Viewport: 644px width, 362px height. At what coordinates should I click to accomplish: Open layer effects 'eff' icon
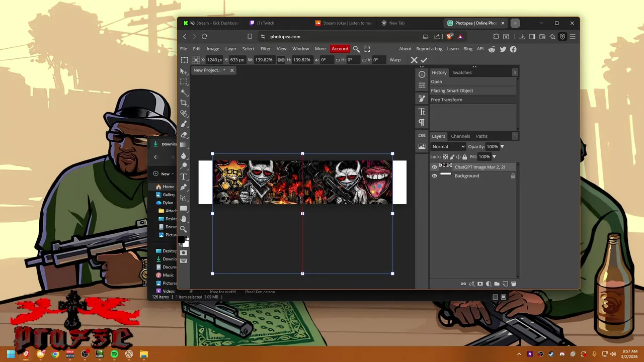coord(471,284)
